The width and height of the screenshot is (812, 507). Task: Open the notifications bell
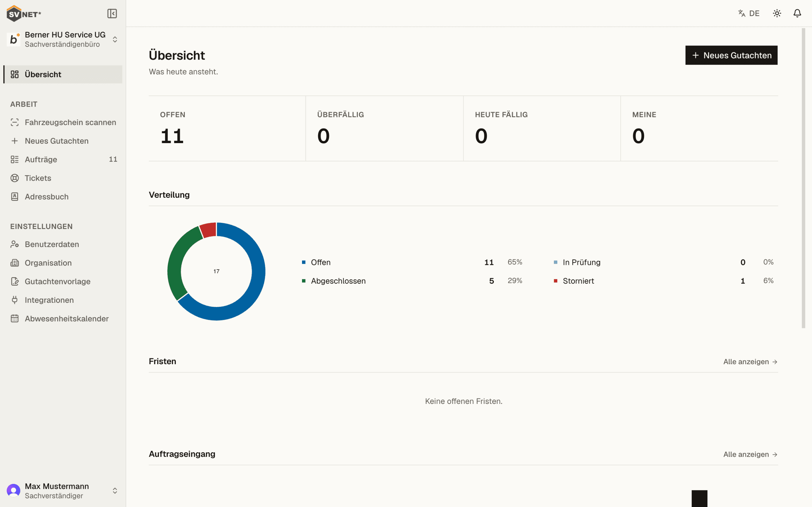click(x=797, y=13)
